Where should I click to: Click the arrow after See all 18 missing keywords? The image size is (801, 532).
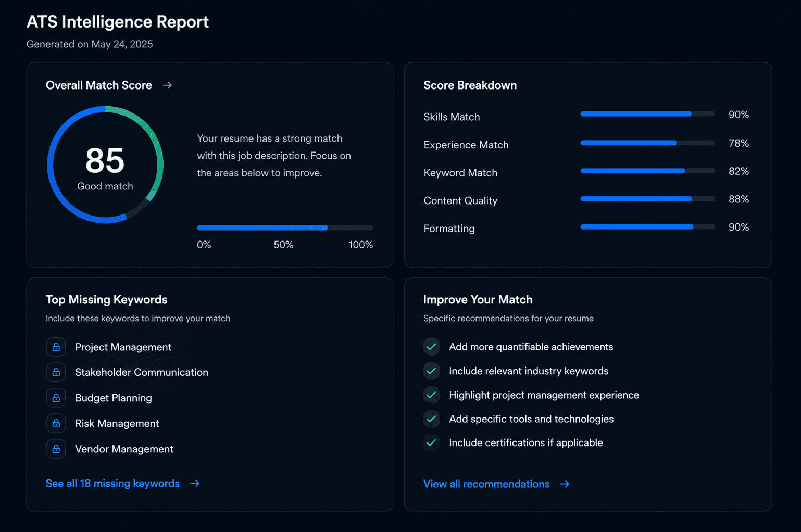pos(195,484)
